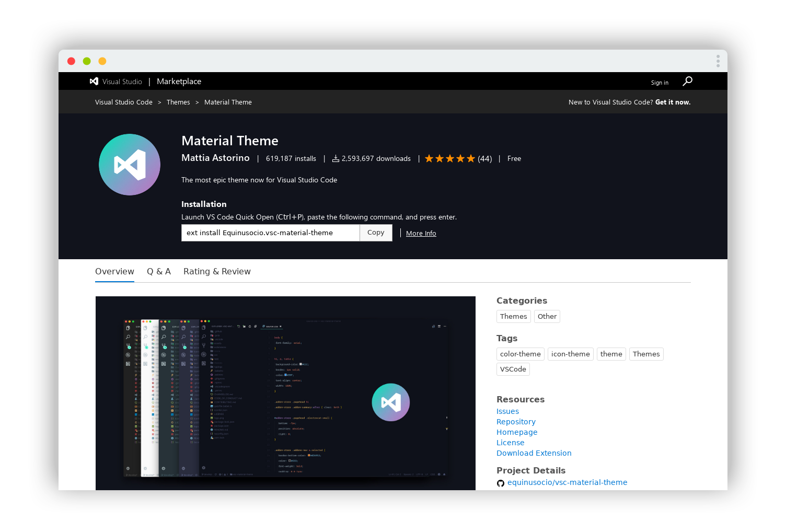786x532 pixels.
Task: Select the color-theme tag
Action: tap(520, 354)
